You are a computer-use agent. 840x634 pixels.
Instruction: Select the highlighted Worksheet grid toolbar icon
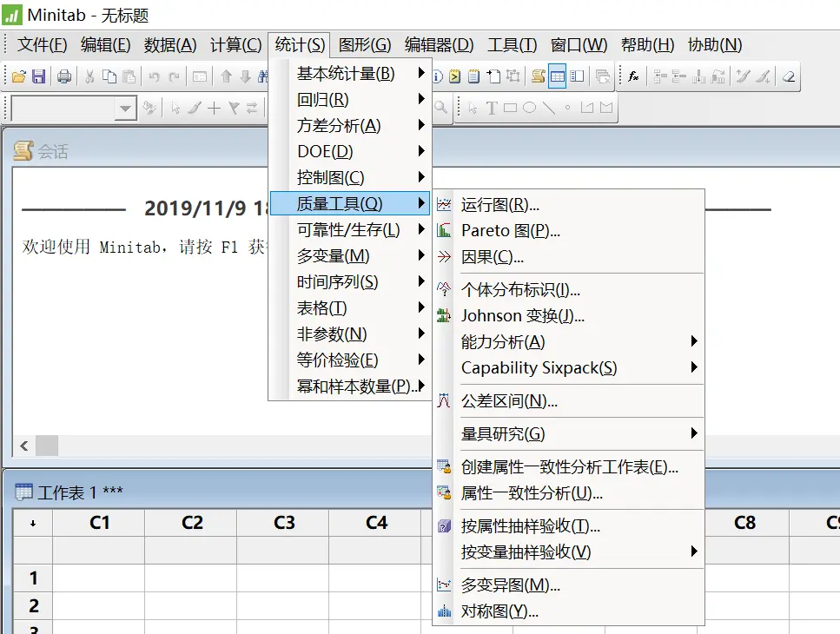coord(557,76)
